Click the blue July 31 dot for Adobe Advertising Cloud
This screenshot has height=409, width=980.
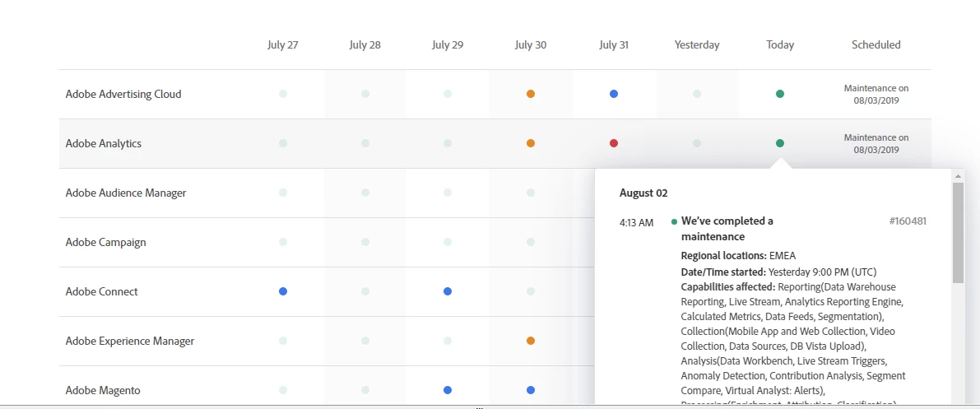(x=614, y=94)
